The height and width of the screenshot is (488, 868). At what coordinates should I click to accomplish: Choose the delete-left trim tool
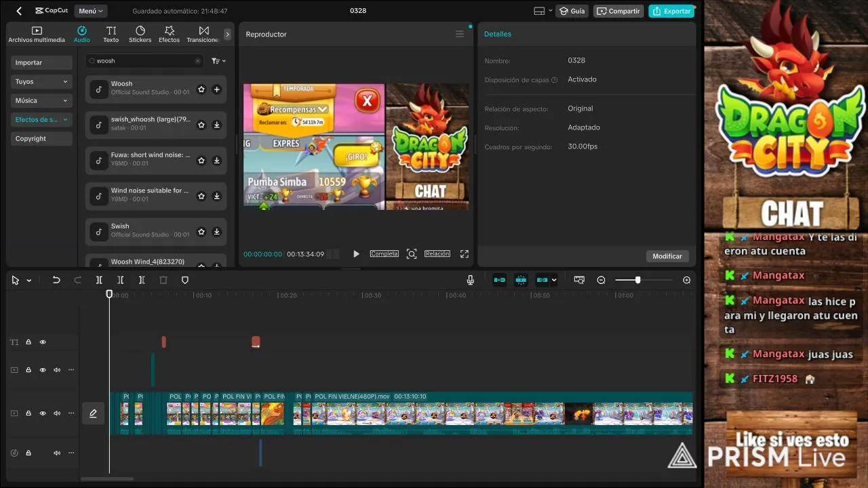pos(120,280)
